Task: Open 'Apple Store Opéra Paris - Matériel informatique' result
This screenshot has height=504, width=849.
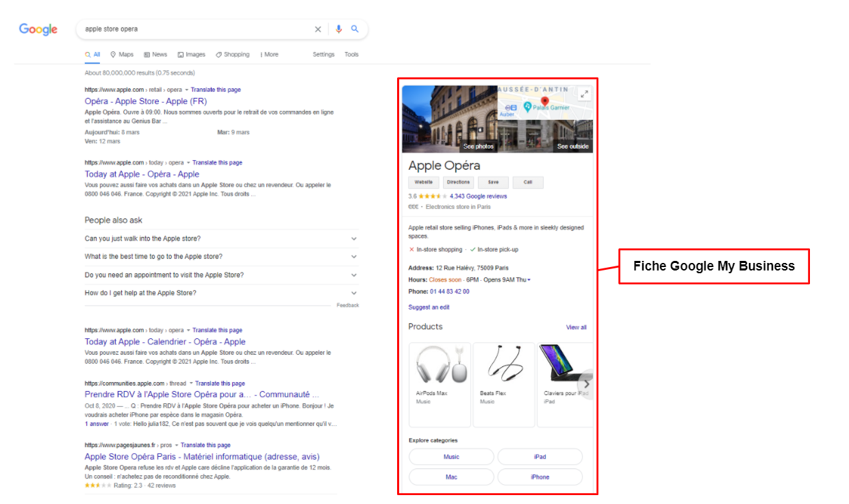Action: pyautogui.click(x=202, y=457)
